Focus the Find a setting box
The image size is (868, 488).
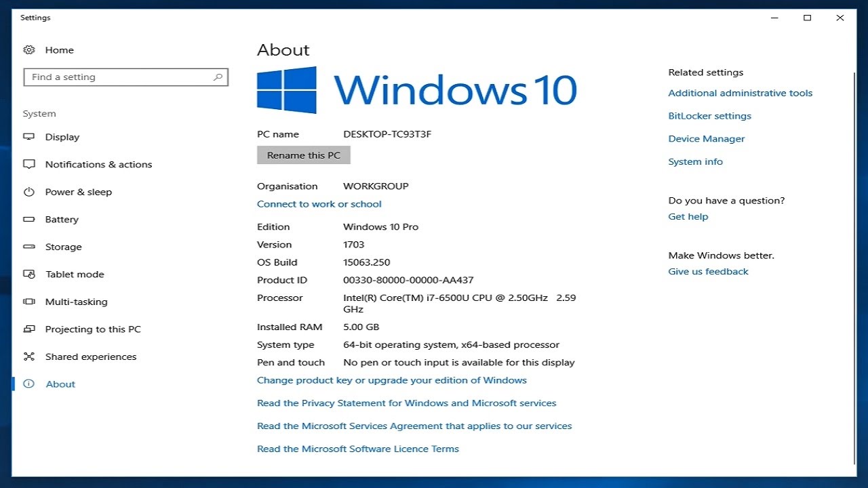[126, 77]
